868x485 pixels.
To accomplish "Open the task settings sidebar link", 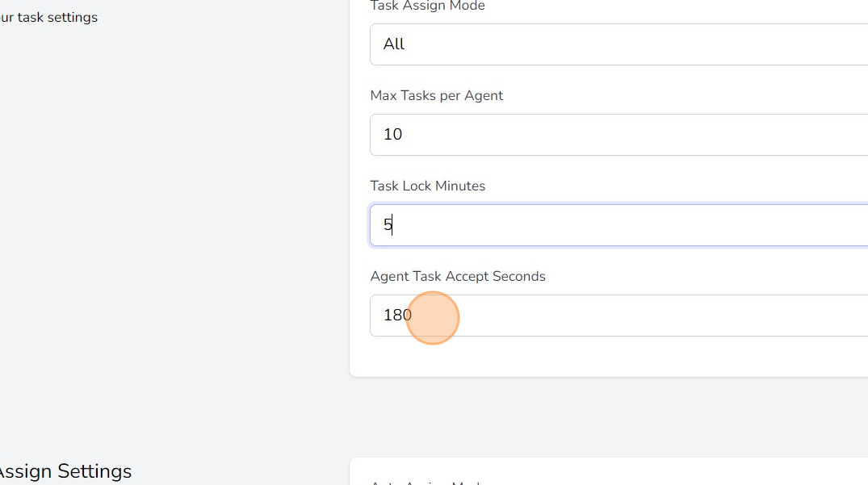I will [x=48, y=17].
